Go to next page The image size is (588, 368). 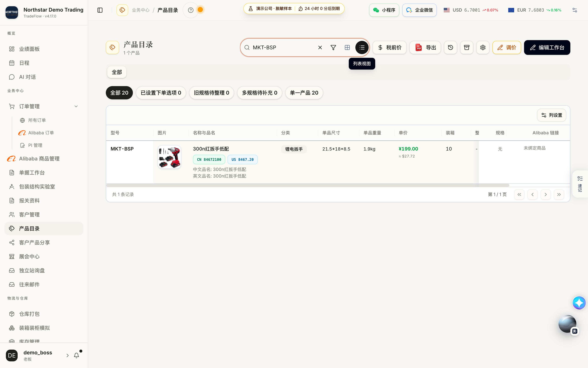(546, 194)
